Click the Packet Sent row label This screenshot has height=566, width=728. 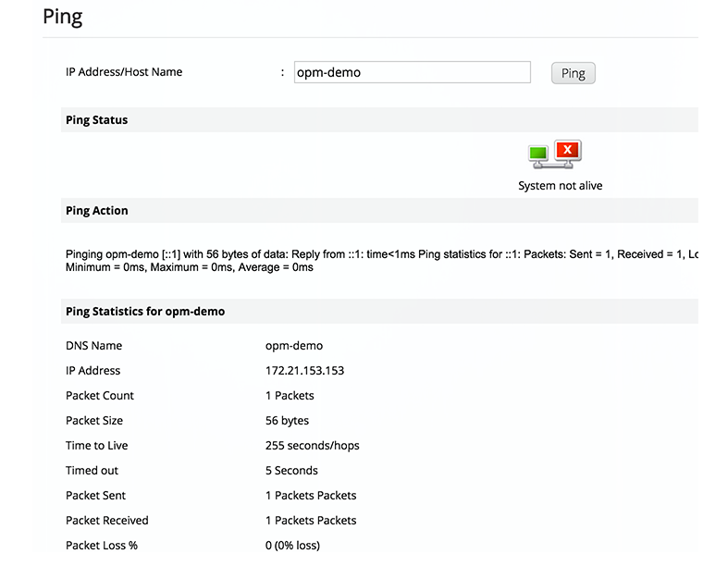[x=95, y=496]
